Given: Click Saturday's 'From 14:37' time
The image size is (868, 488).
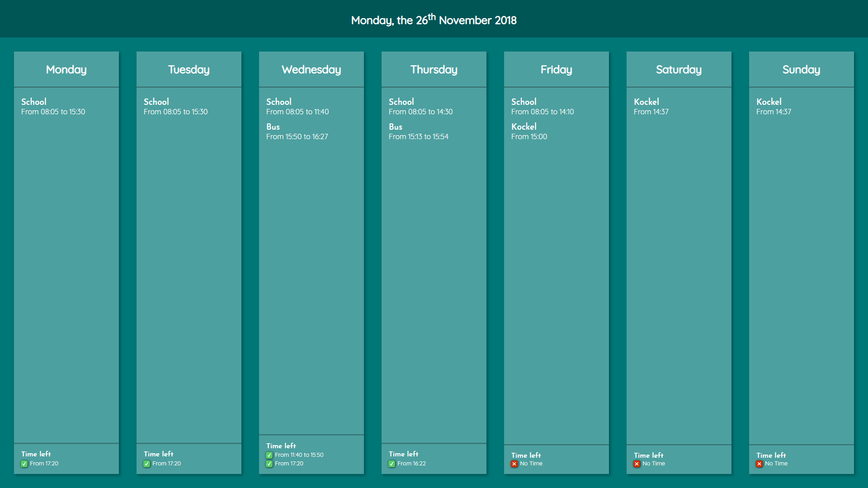Looking at the screenshot, I should pos(651,112).
